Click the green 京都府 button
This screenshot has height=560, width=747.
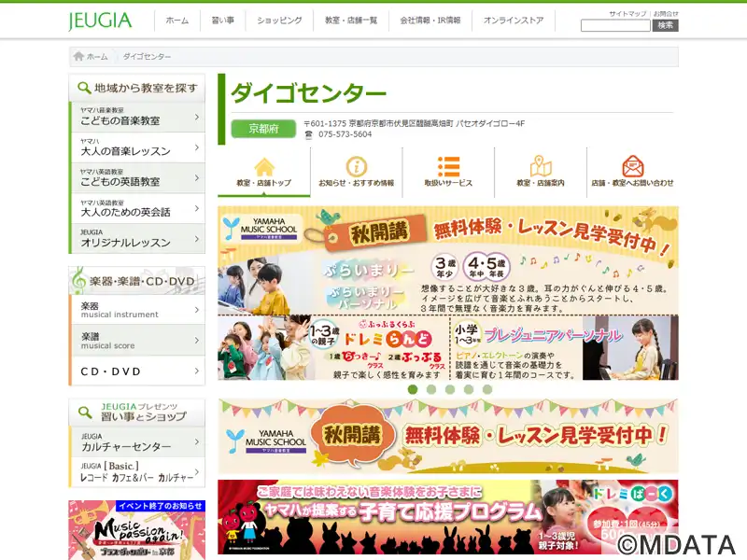263,129
